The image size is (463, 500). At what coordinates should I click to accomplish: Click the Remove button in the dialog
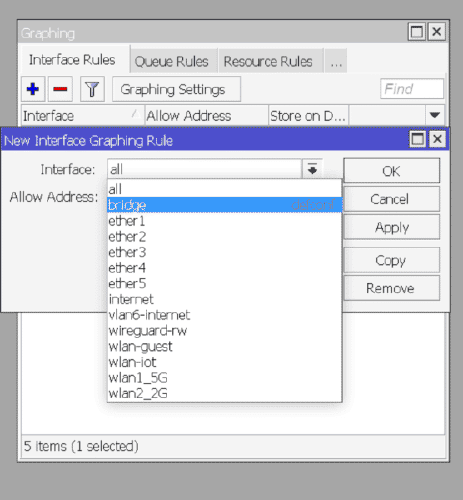pyautogui.click(x=392, y=288)
